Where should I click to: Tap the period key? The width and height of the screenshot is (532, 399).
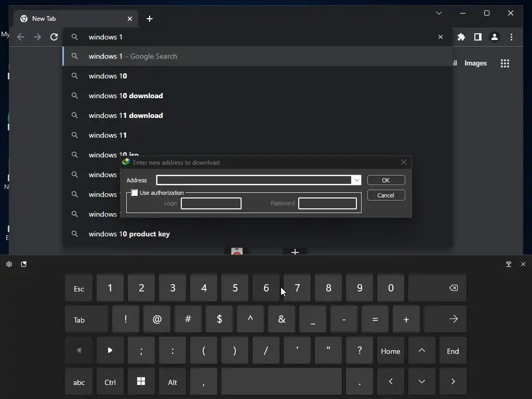tap(360, 382)
